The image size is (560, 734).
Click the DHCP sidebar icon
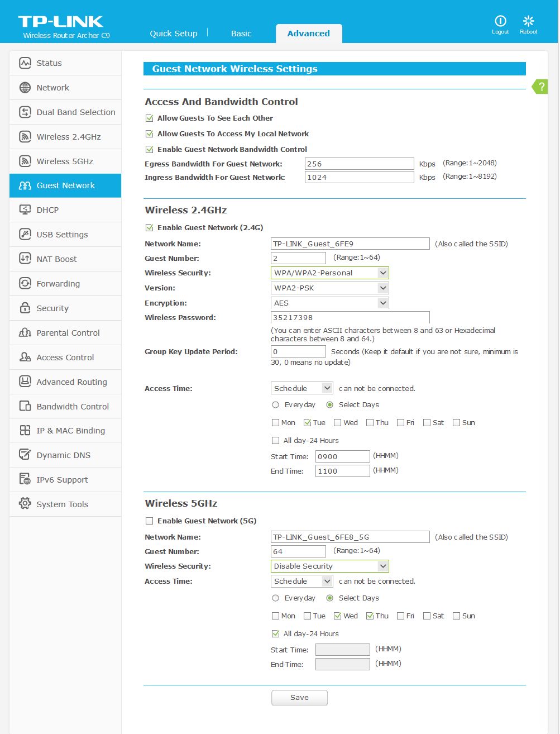point(25,210)
